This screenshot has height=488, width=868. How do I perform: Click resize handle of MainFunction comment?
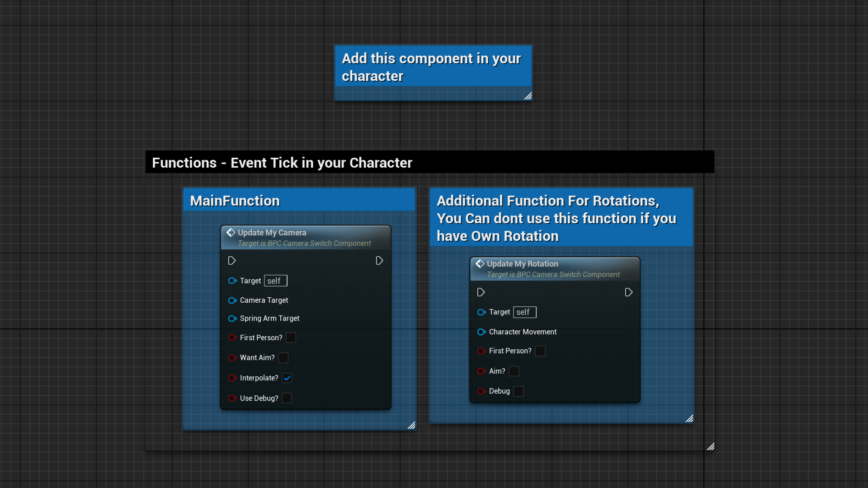coord(411,425)
